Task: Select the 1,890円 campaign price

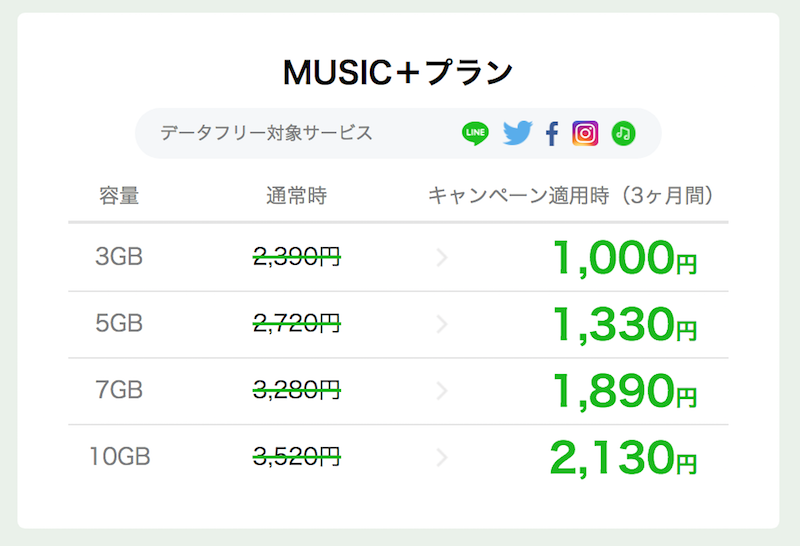Action: point(624,391)
